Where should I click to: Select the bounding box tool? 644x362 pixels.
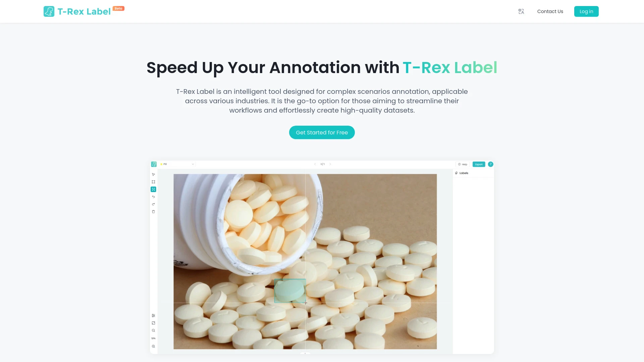154,182
